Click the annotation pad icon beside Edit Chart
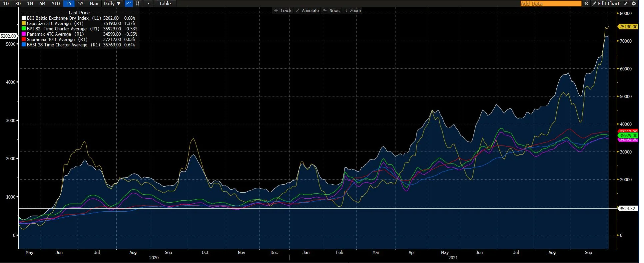Screen dimensions: 644x263 625,4
